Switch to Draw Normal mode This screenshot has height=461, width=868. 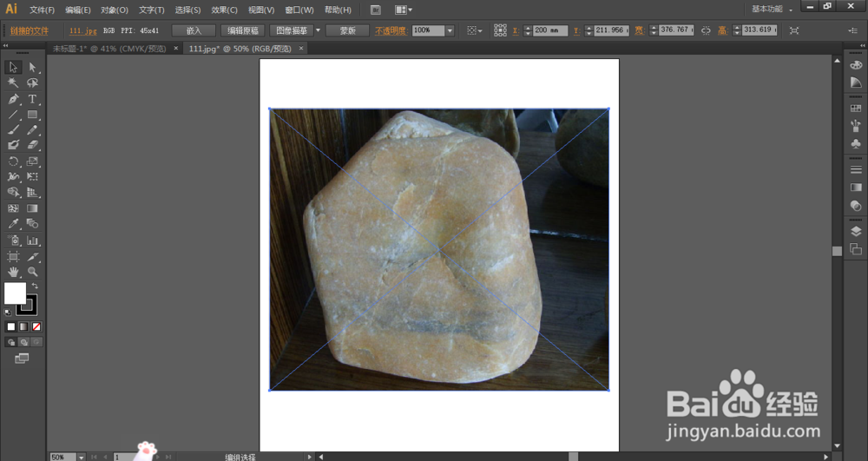pyautogui.click(x=11, y=342)
